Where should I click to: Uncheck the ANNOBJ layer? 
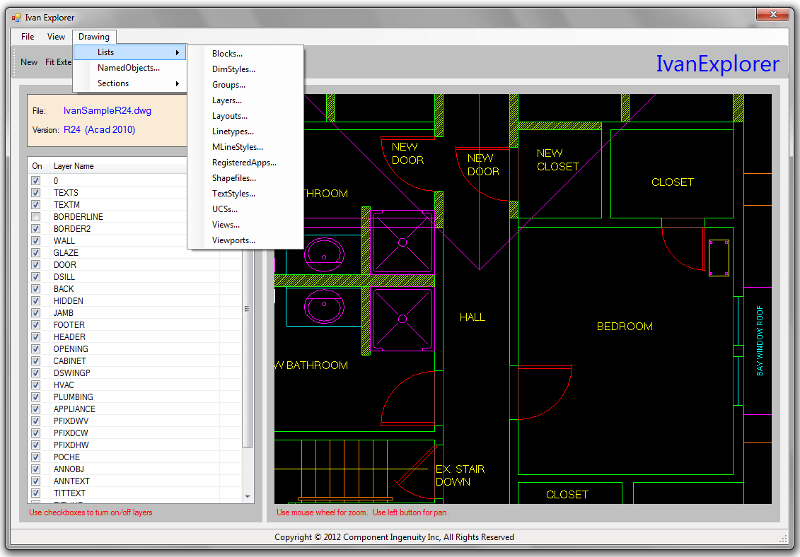[x=36, y=469]
